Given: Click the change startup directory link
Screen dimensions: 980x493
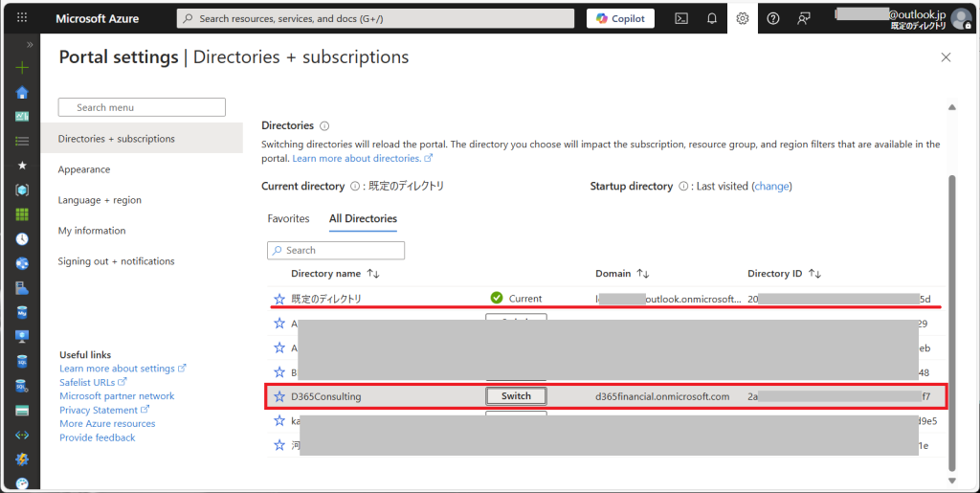Looking at the screenshot, I should click(x=772, y=186).
